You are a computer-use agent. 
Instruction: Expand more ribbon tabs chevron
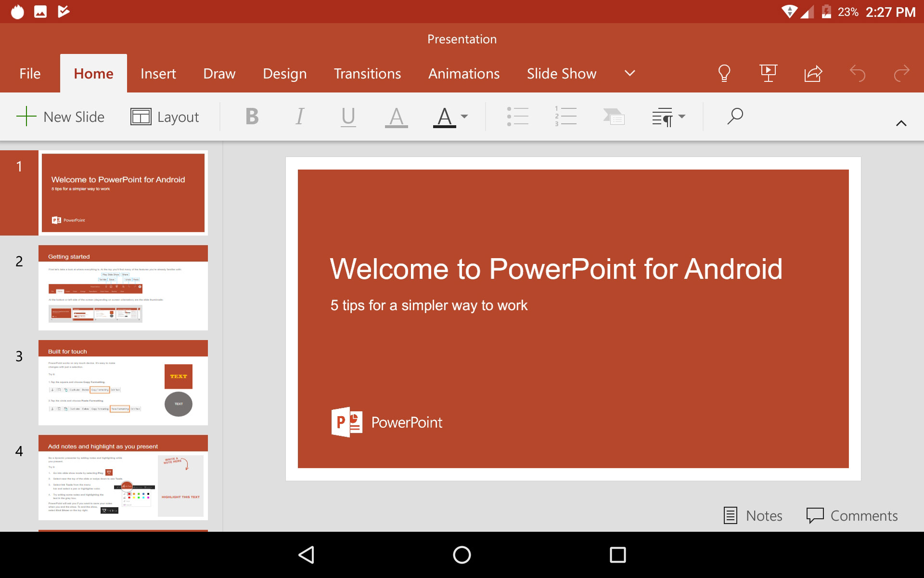[x=630, y=73]
